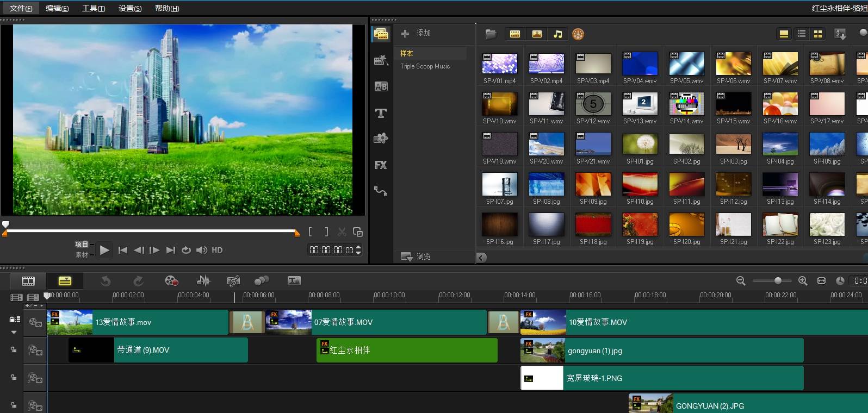Click the project duration clock icon
Screen dimensions: 868x413
tap(840, 281)
